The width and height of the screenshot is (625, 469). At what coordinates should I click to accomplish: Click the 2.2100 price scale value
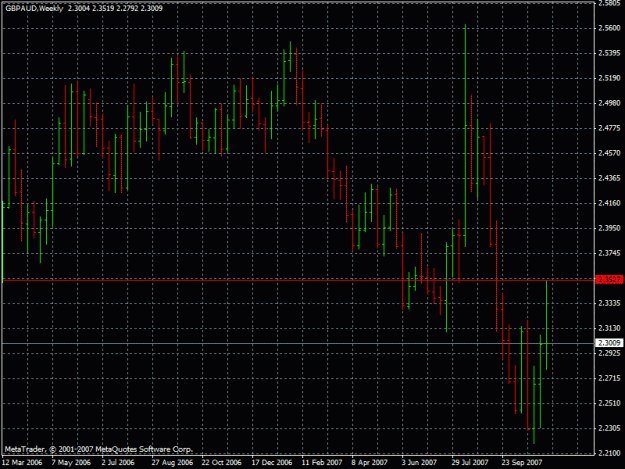(x=609, y=453)
